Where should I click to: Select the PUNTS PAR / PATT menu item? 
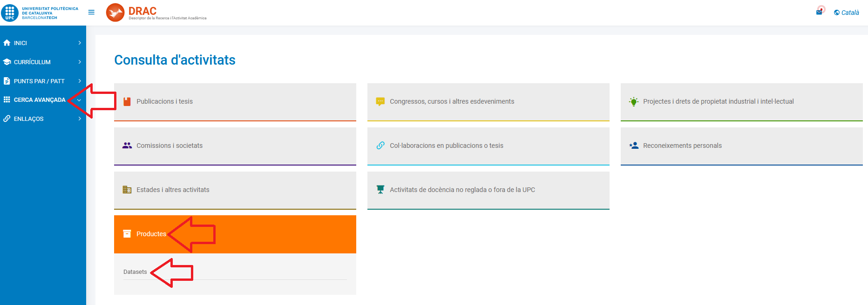pos(39,81)
